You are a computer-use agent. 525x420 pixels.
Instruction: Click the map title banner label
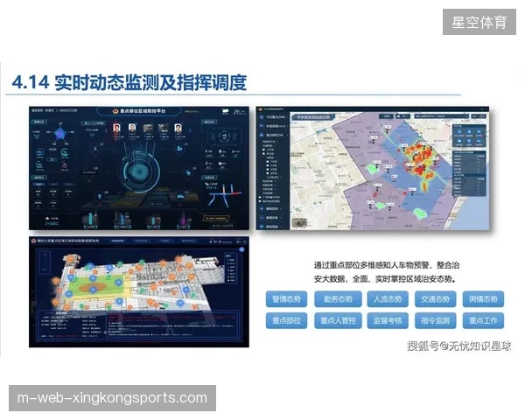[x=313, y=117]
